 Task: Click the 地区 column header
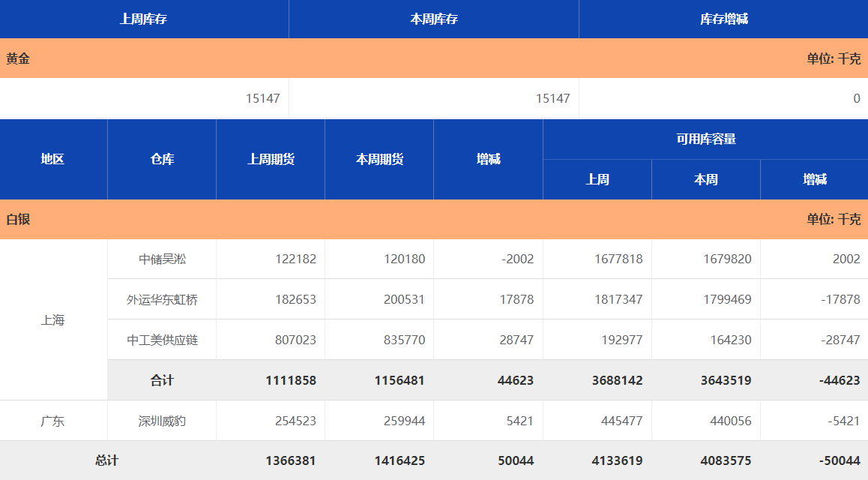click(52, 159)
